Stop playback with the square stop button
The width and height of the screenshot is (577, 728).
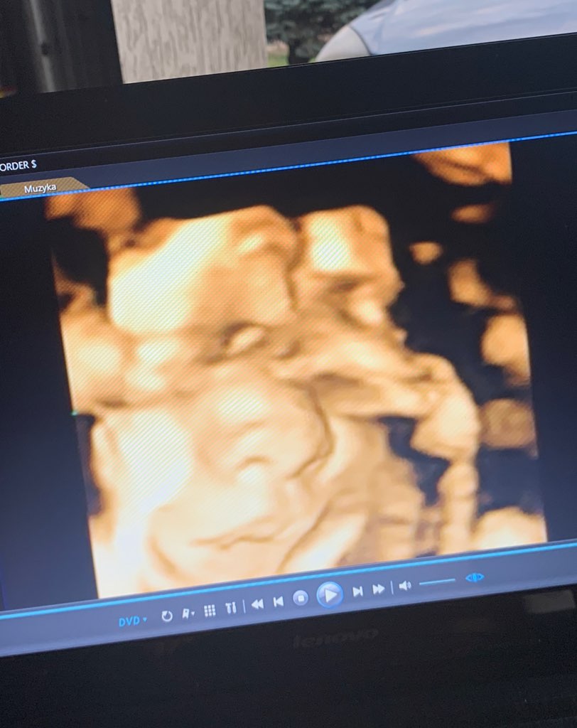click(x=301, y=599)
